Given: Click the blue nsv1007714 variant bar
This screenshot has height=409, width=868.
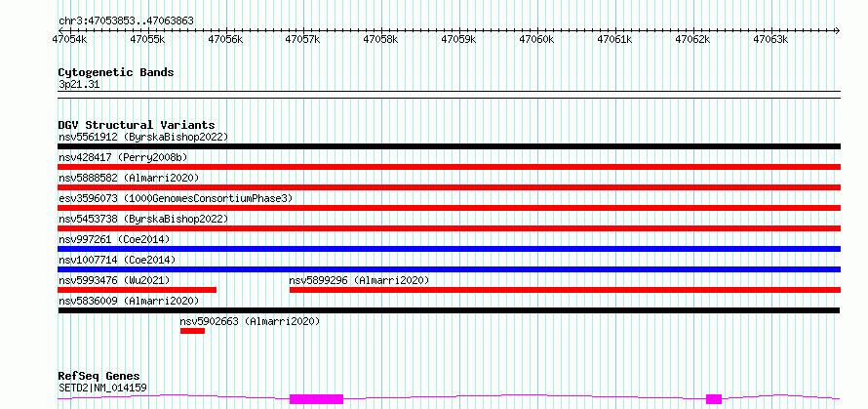Looking at the screenshot, I should tap(449, 269).
